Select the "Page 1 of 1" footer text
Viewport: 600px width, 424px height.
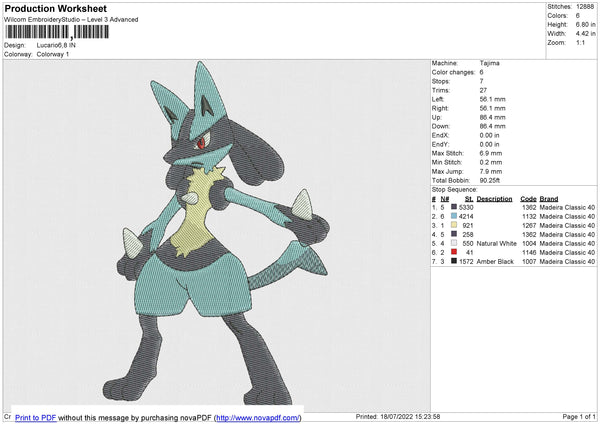[579, 416]
